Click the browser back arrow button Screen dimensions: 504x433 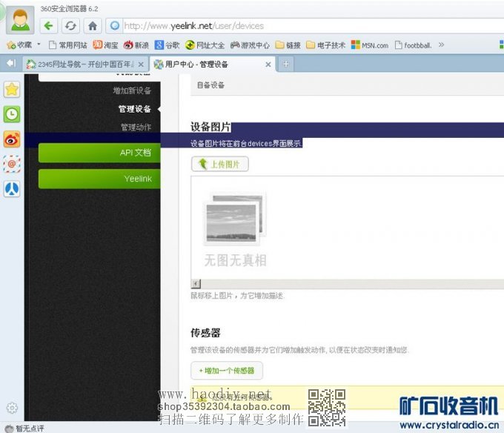(49, 26)
